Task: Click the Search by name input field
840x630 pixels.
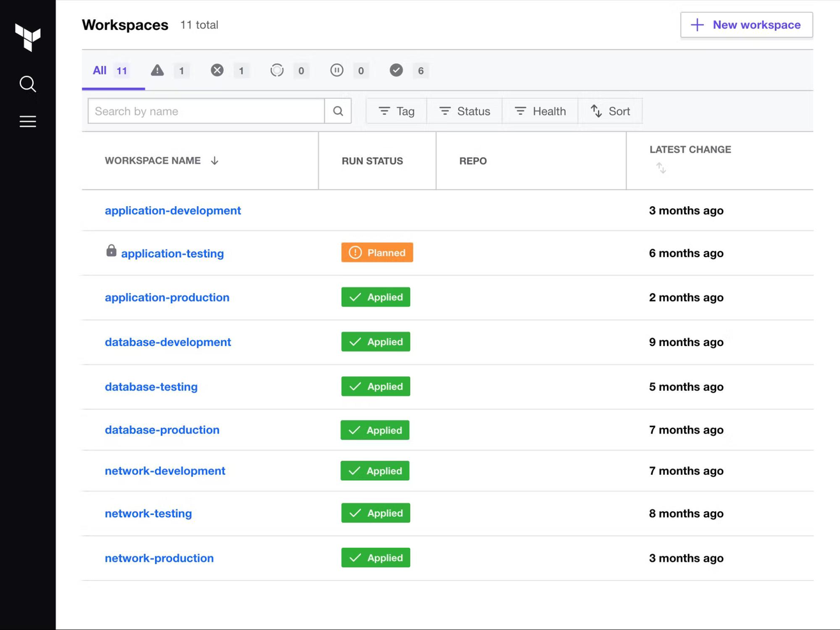Action: [x=204, y=110]
